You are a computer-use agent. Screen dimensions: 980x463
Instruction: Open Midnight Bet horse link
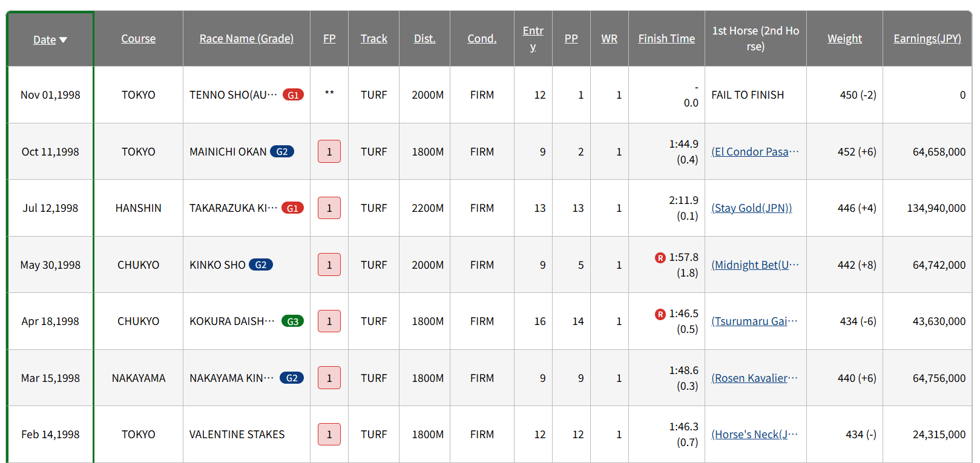(755, 265)
